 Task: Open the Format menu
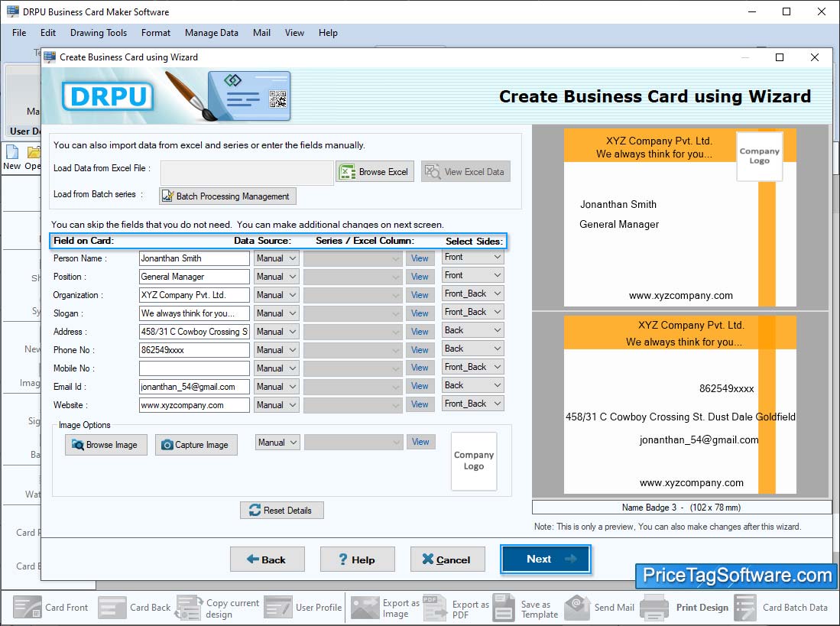click(x=156, y=33)
